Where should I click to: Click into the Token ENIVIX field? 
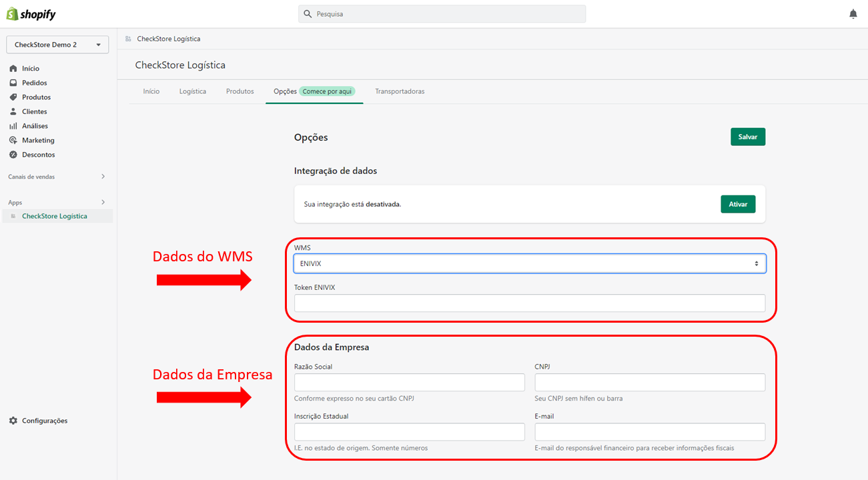pyautogui.click(x=530, y=303)
